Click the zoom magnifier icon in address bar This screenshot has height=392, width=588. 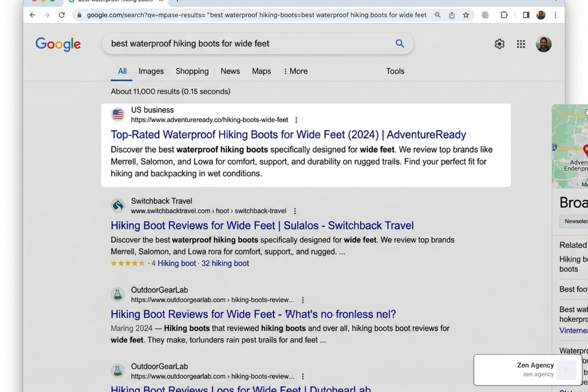pyautogui.click(x=438, y=15)
